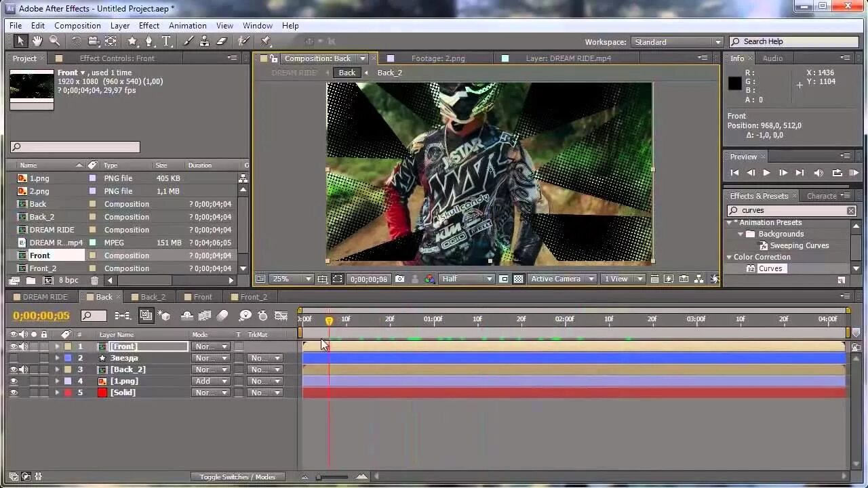This screenshot has height=488, width=868.
Task: Click Toggle Switches / Modes button
Action: (x=237, y=477)
